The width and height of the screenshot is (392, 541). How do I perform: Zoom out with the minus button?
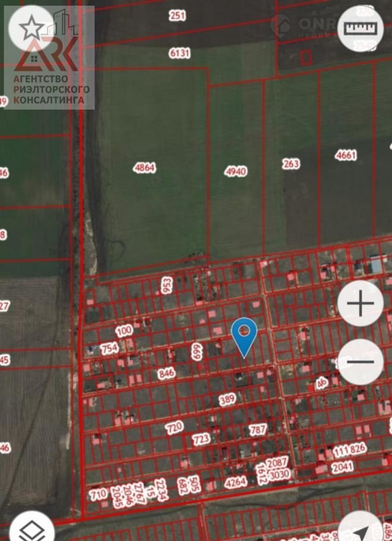pyautogui.click(x=360, y=361)
